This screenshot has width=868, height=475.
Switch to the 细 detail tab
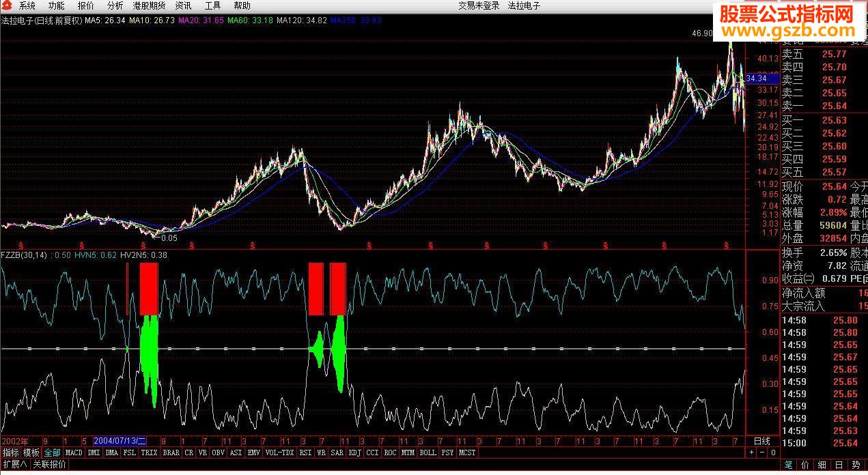click(x=822, y=465)
